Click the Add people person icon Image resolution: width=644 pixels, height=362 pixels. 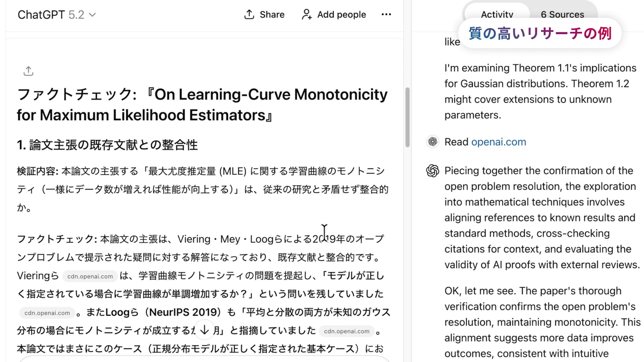pos(307,14)
